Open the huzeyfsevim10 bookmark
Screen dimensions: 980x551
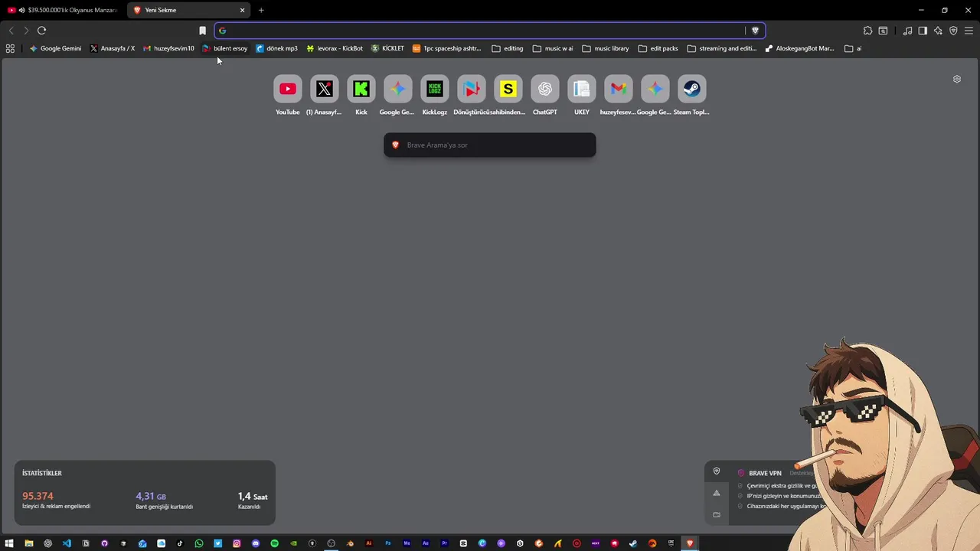[168, 48]
